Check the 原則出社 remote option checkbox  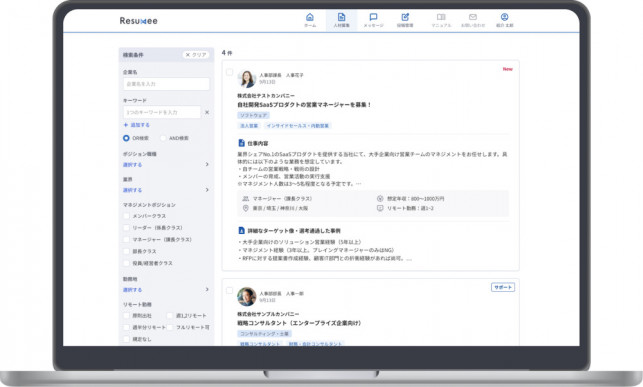126,316
